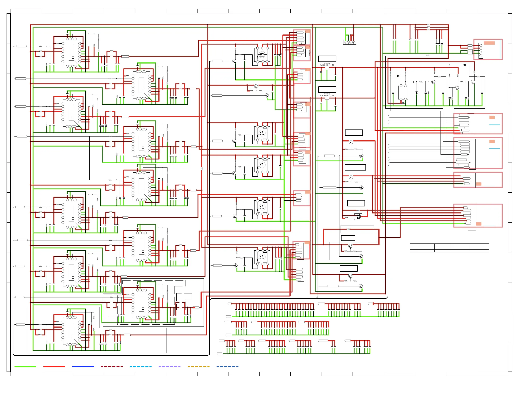The height and width of the screenshot is (395, 532).
Task: Click the U1032 NJM2845DL1_33 regulator symbol
Action: point(327,98)
